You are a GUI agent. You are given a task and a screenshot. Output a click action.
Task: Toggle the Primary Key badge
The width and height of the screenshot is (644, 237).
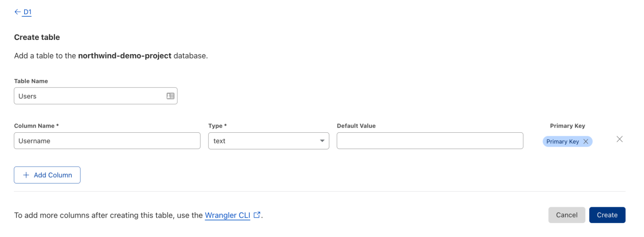(x=562, y=142)
